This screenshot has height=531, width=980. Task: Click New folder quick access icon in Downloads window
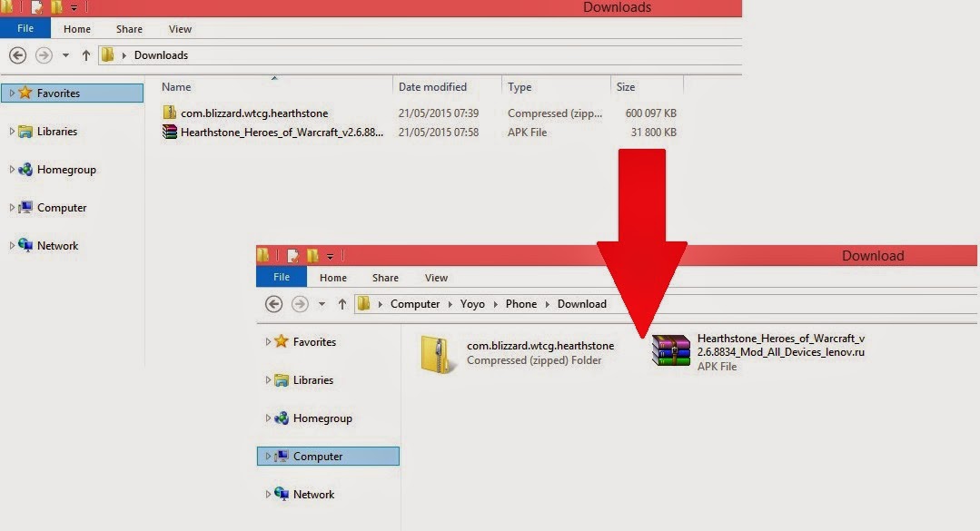56,7
